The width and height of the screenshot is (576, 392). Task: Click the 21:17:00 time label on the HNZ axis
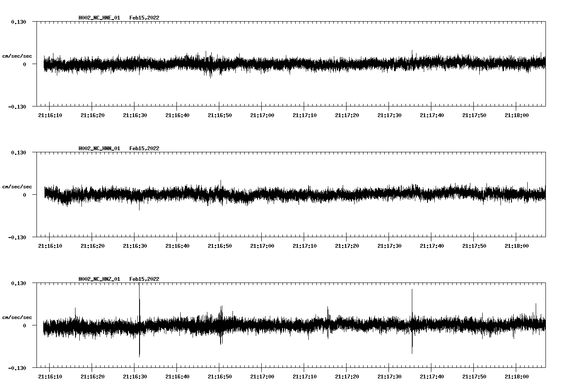(262, 376)
